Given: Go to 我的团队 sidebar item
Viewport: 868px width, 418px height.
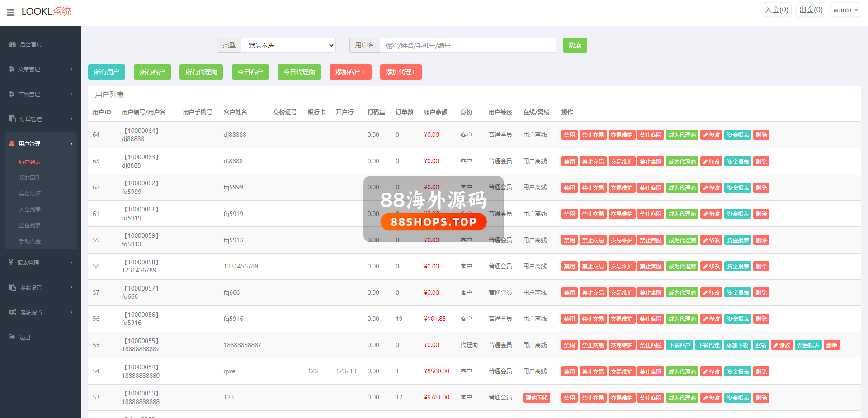Looking at the screenshot, I should pyautogui.click(x=30, y=178).
